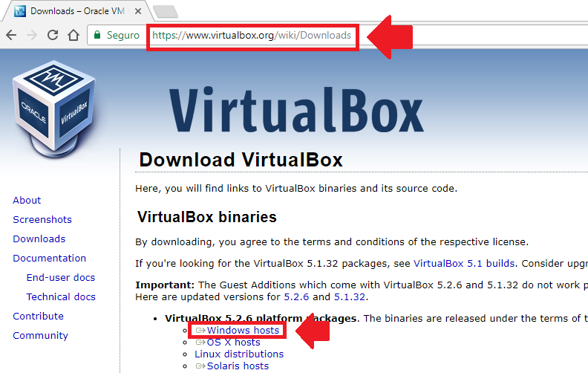
Task: Open the About sidebar link
Action: click(x=27, y=201)
